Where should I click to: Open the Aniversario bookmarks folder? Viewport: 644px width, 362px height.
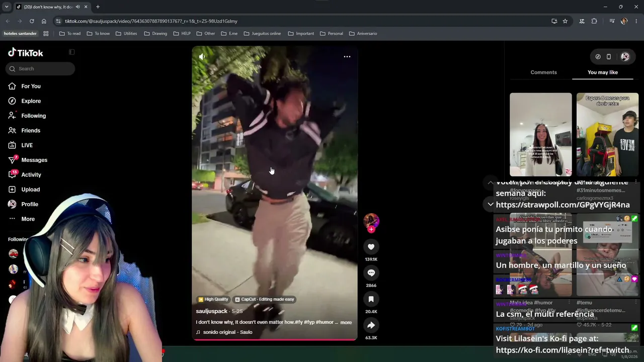(x=363, y=34)
